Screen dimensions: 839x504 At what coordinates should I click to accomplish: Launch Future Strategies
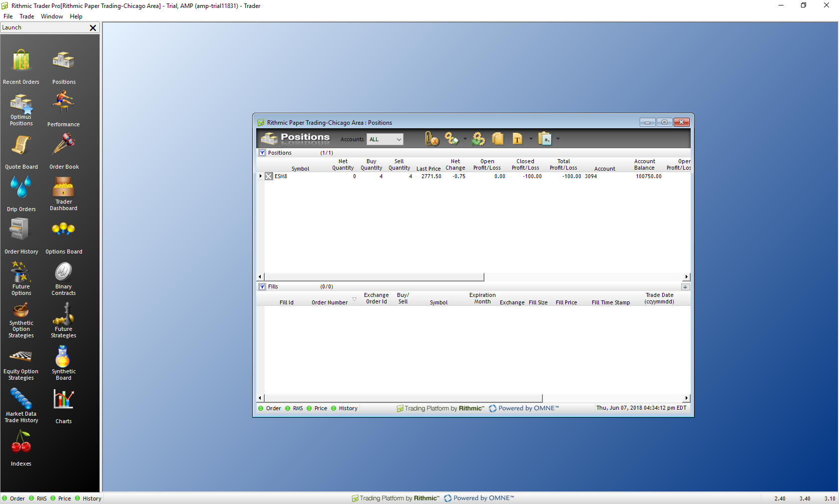pyautogui.click(x=63, y=321)
